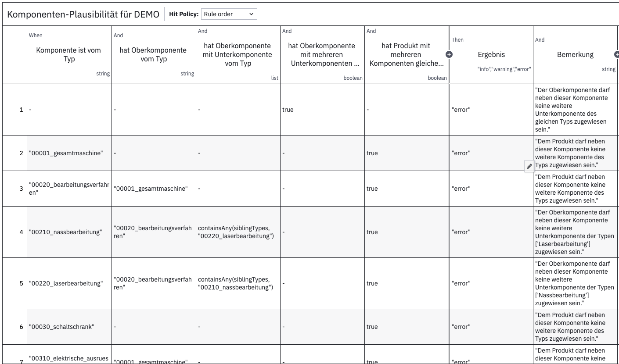Image resolution: width=619 pixels, height=364 pixels.
Task: Click the Produkt "true" cell in rule 3
Action: coord(407,189)
